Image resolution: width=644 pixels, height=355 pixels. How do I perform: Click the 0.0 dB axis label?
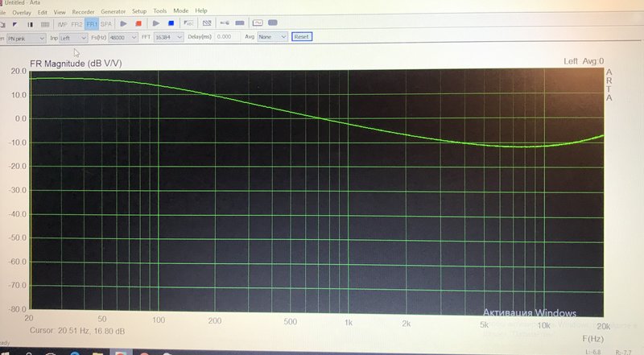21,119
